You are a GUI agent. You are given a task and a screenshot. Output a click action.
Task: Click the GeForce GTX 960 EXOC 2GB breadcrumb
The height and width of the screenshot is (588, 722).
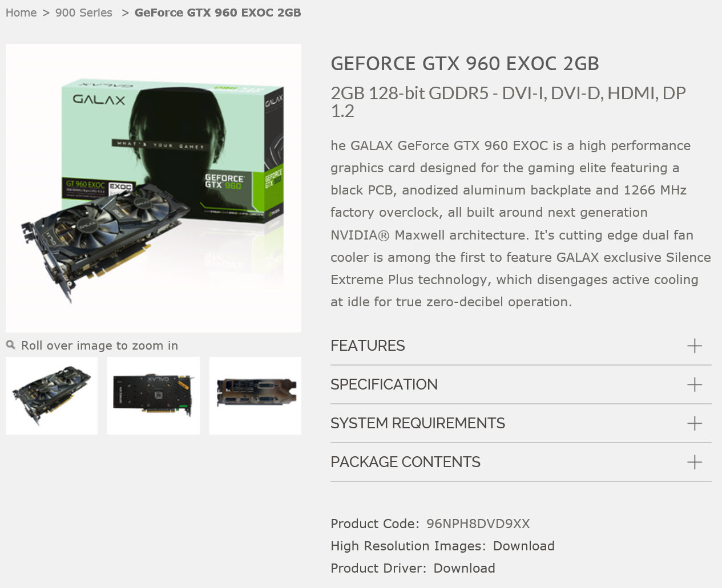click(217, 13)
